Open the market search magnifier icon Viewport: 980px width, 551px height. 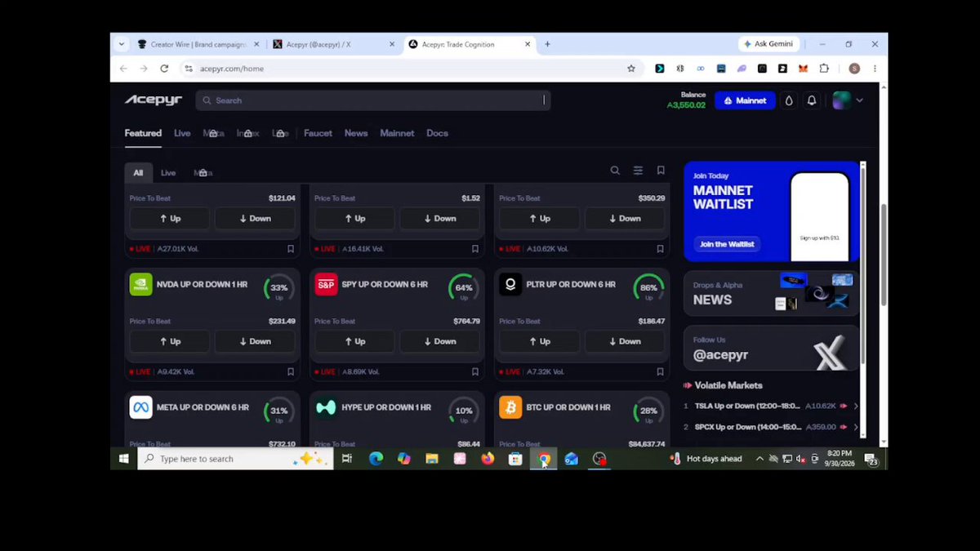(x=615, y=171)
